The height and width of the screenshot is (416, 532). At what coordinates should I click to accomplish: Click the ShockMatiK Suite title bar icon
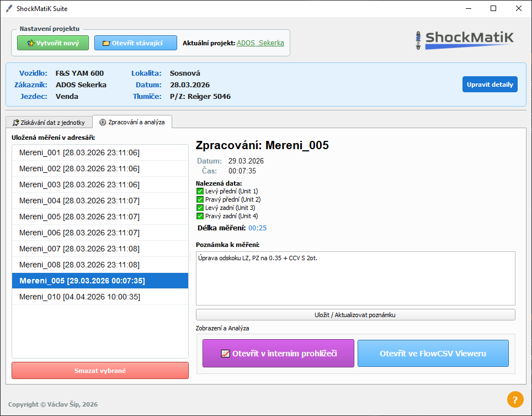point(9,8)
